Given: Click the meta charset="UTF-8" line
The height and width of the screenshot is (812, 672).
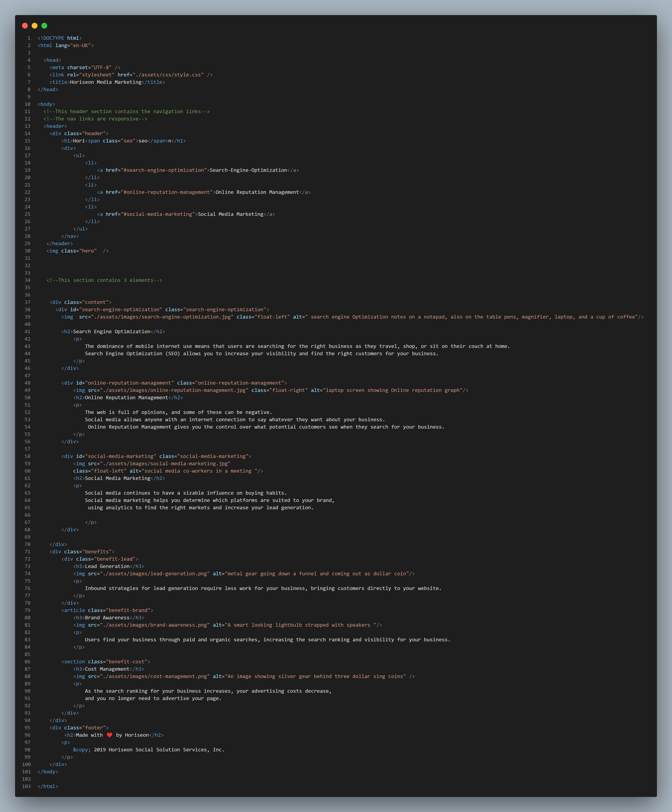Looking at the screenshot, I should (85, 67).
